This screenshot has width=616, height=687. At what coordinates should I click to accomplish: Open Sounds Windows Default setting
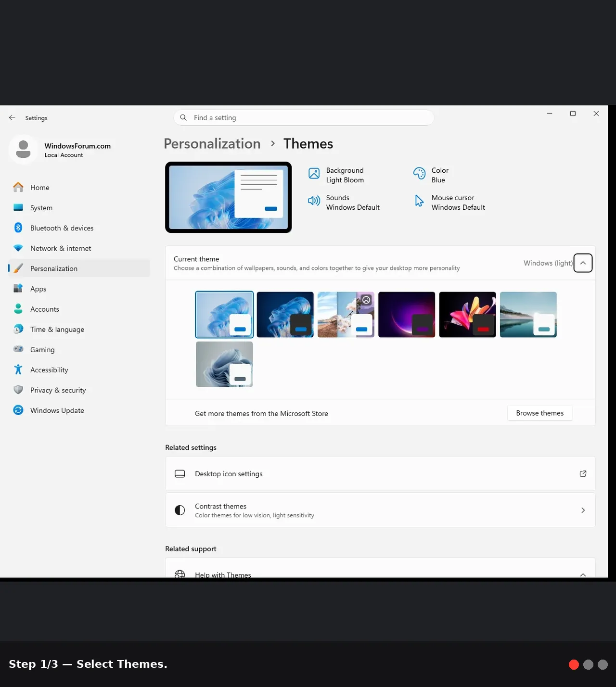tap(344, 203)
